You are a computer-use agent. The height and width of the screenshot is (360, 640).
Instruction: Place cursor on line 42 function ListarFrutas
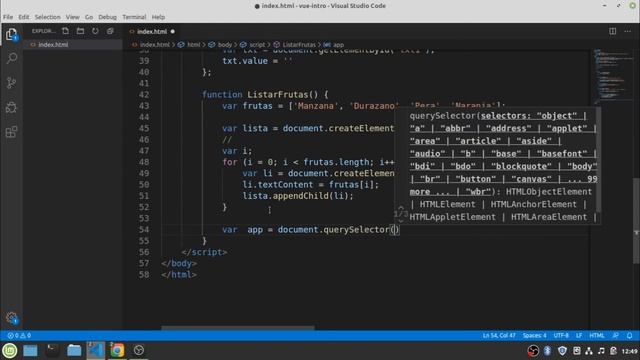(265, 95)
